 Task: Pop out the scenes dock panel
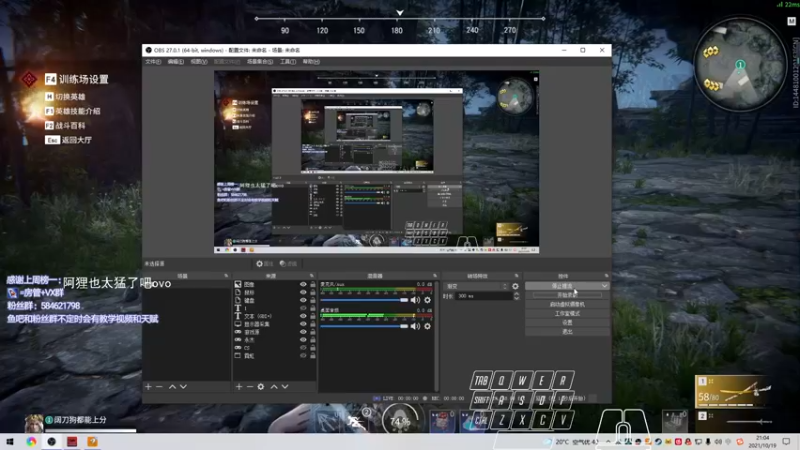click(226, 276)
